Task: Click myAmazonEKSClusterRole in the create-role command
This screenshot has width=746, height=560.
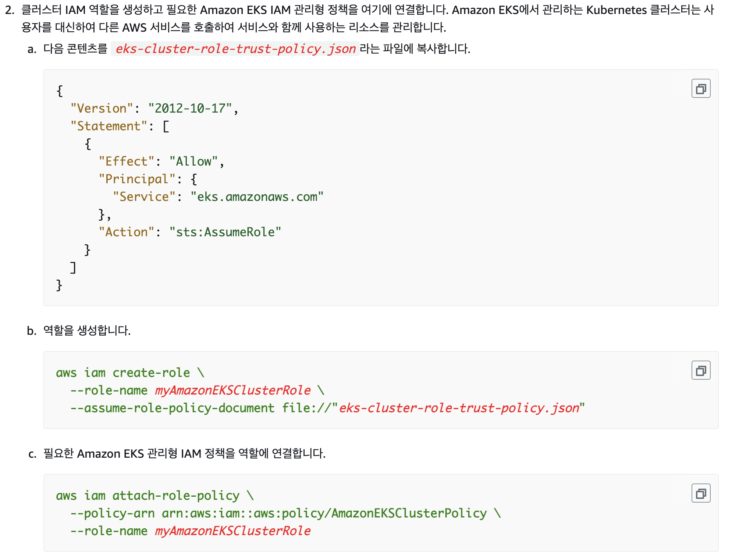Action: point(232,390)
